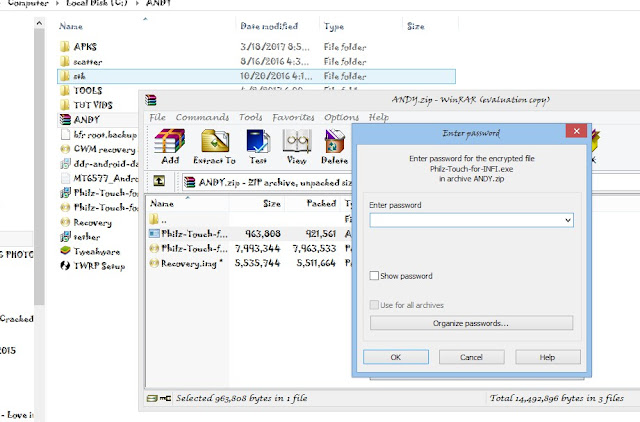Select the CWM recovery file in Explorer

(x=99, y=149)
